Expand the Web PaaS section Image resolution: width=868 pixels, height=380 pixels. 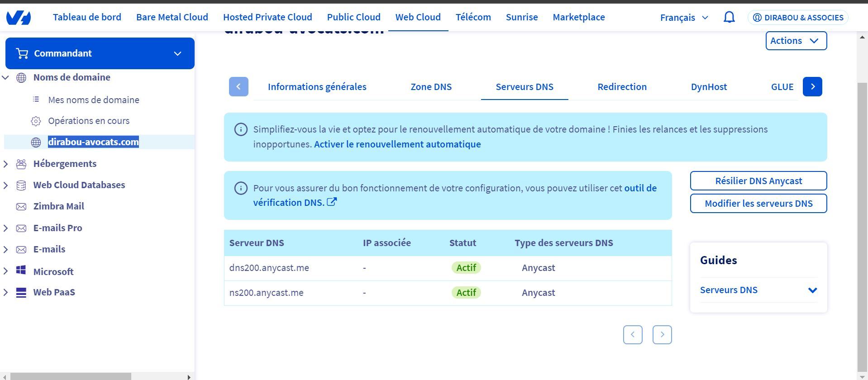[5, 292]
